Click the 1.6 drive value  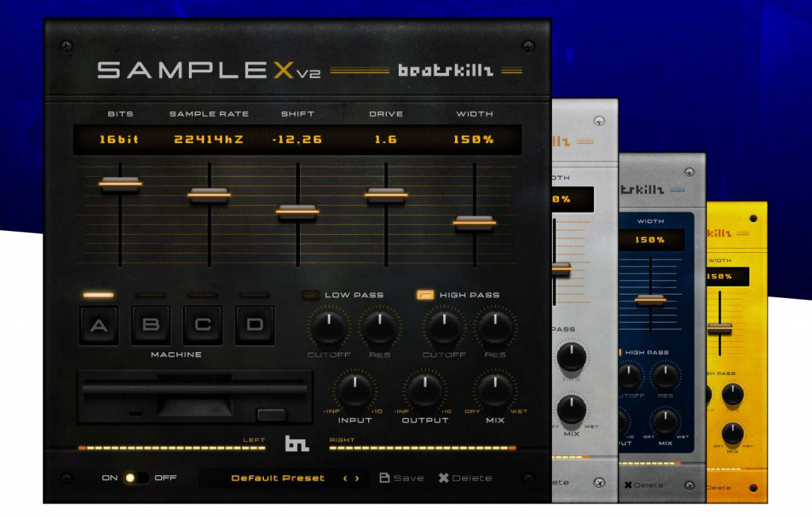coord(386,140)
